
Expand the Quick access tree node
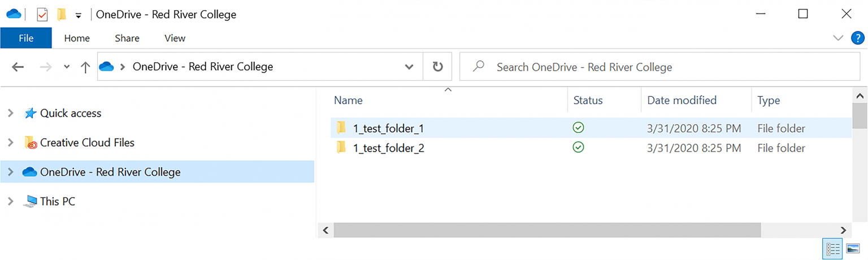pos(10,113)
